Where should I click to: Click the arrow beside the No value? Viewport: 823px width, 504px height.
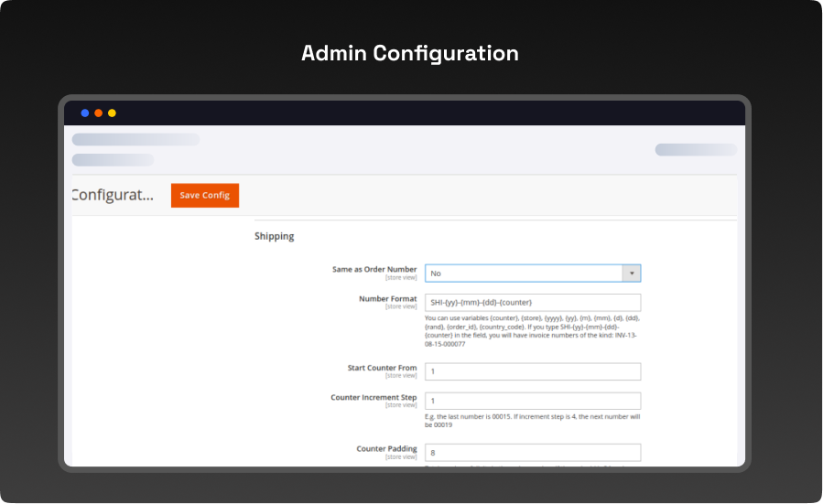(631, 273)
